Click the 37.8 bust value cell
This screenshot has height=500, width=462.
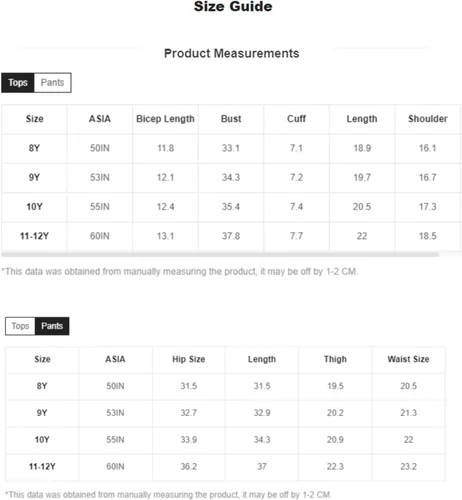(x=231, y=236)
